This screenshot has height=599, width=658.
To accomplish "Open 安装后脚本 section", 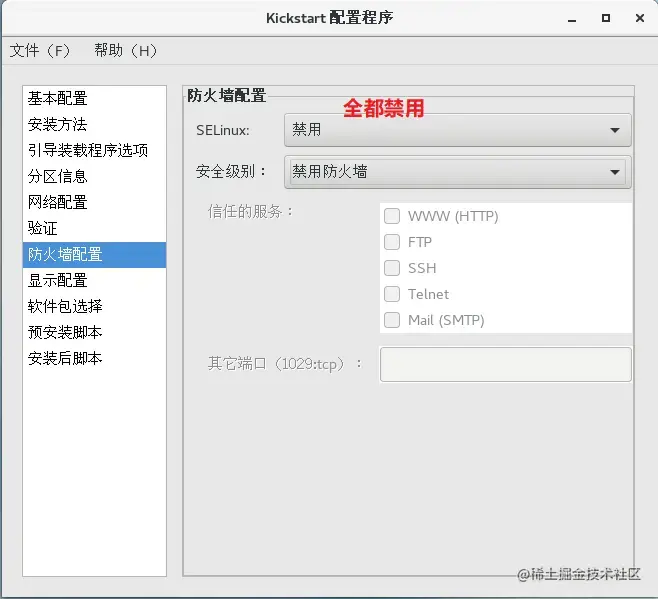I will tap(94, 358).
